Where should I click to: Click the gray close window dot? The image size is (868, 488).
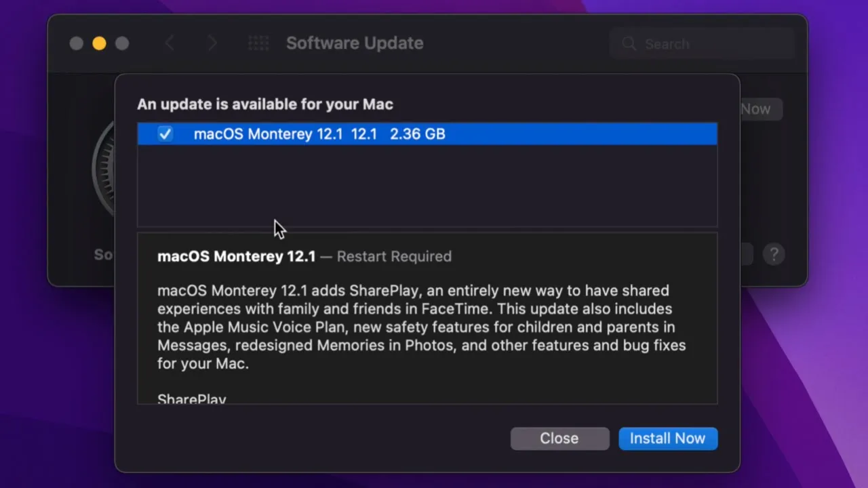[x=76, y=43]
